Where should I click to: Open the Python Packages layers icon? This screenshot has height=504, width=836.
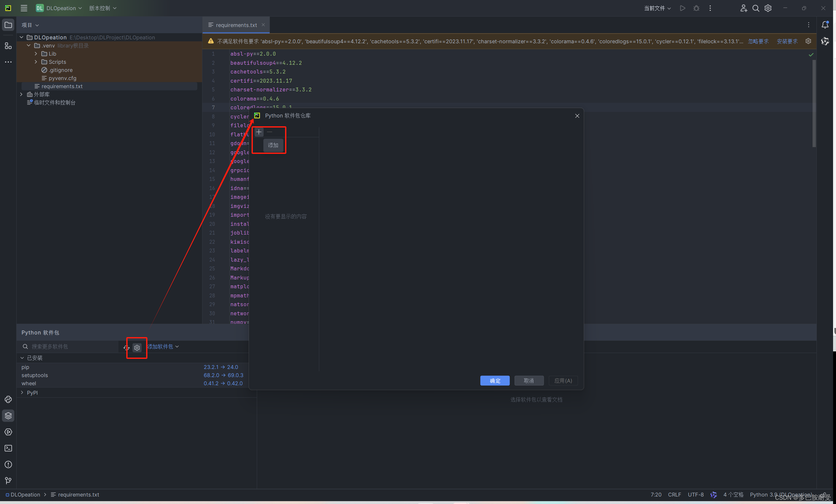pos(8,416)
